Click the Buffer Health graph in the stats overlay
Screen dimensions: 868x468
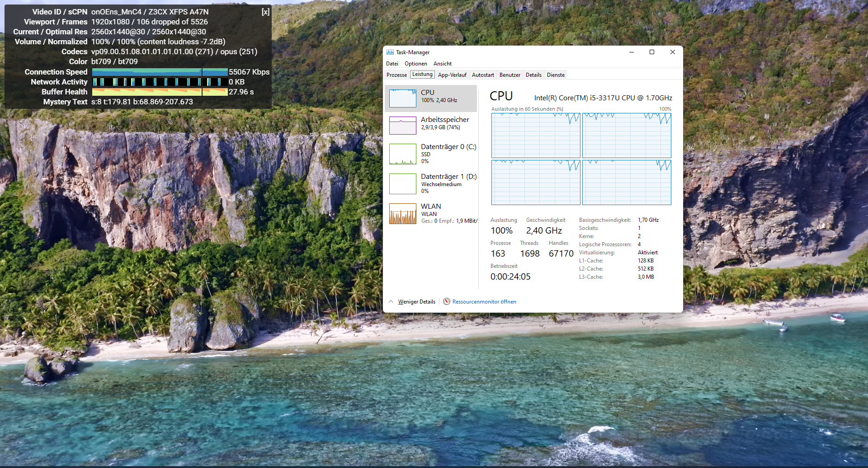pos(160,92)
